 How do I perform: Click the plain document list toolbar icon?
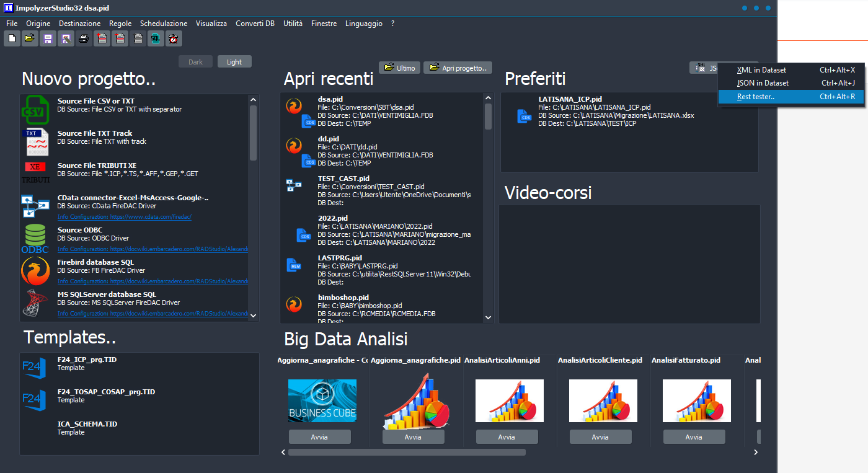138,38
